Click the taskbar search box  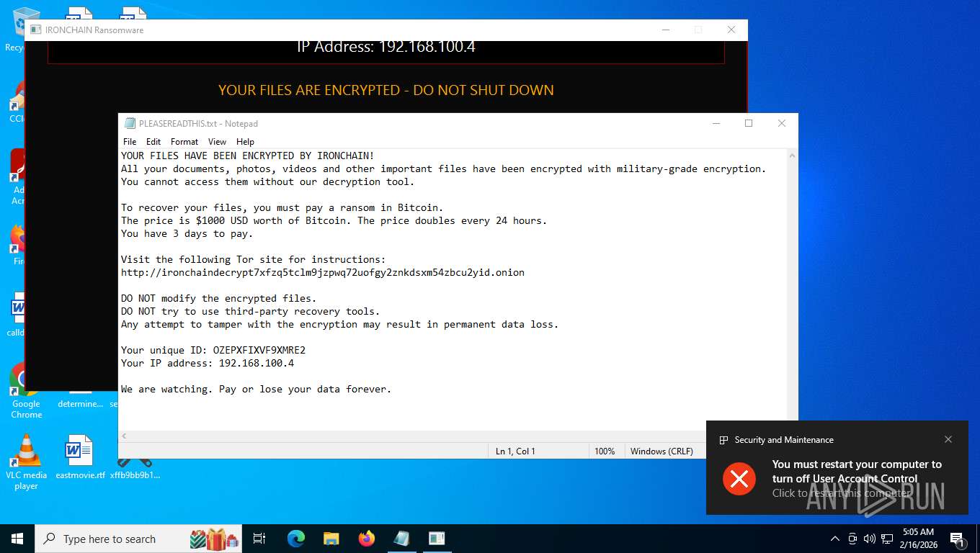[x=140, y=539]
